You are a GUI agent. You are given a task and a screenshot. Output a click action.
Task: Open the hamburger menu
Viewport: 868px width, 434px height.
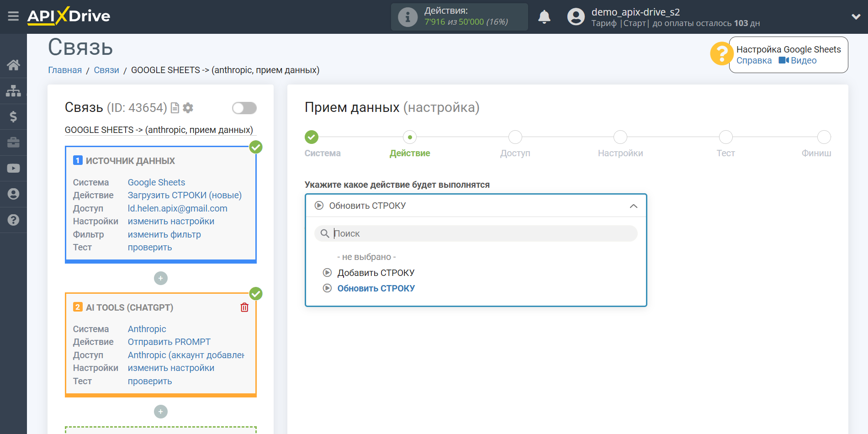point(13,16)
